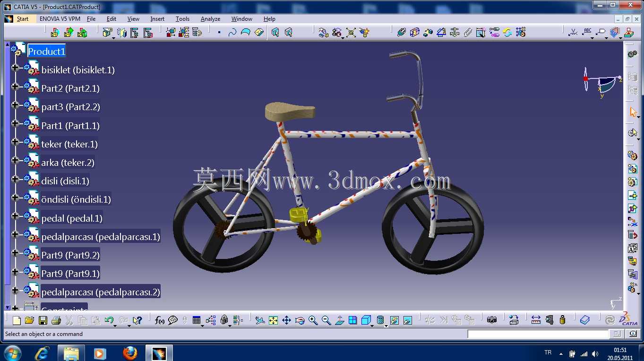Screen dimensions: 644x361
Task: Expand the Part9 (Part9.2) node
Action: [15, 253]
